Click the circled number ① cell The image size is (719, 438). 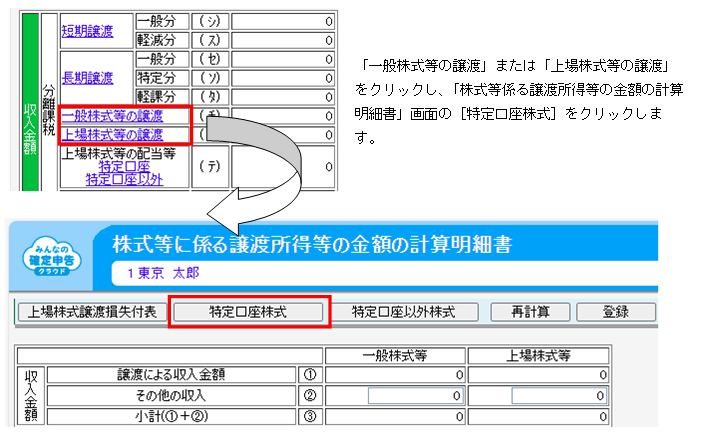[310, 375]
